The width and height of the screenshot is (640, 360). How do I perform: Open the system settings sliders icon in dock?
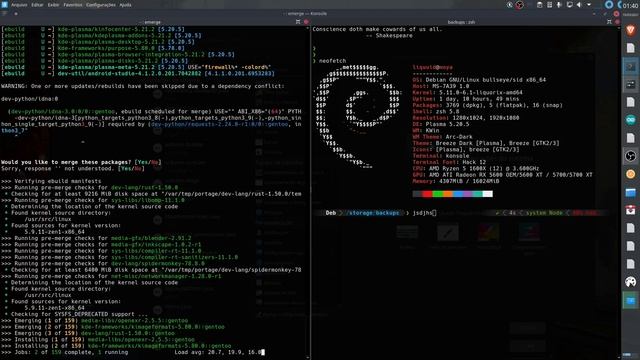[x=631, y=84]
